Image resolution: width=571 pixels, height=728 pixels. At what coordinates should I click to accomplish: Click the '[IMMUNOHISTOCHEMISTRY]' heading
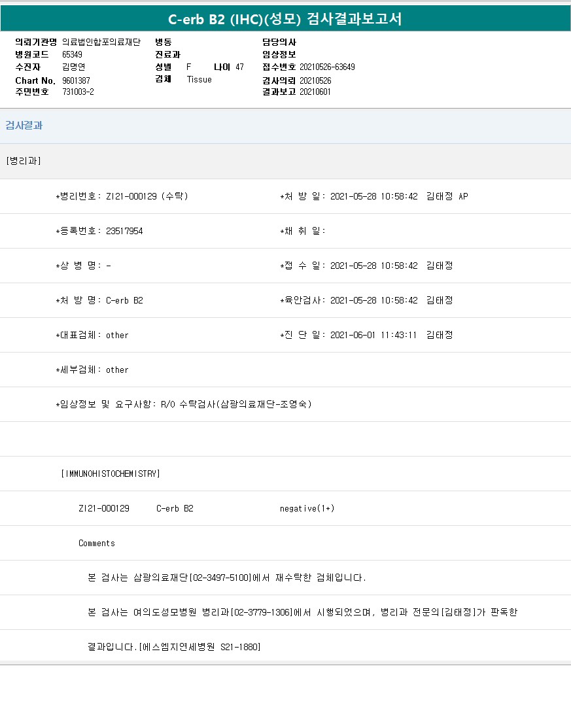(x=111, y=474)
